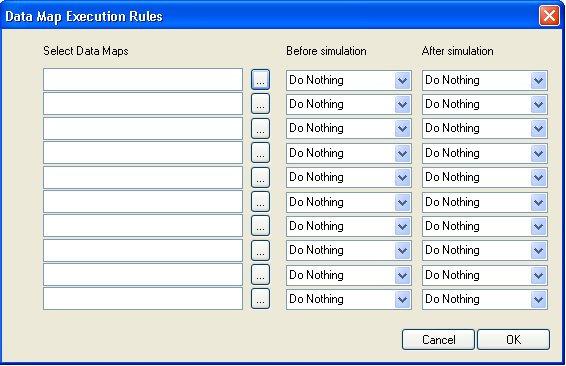Click the ninth row browse button
Image resolution: width=566 pixels, height=366 pixels.
(x=260, y=275)
